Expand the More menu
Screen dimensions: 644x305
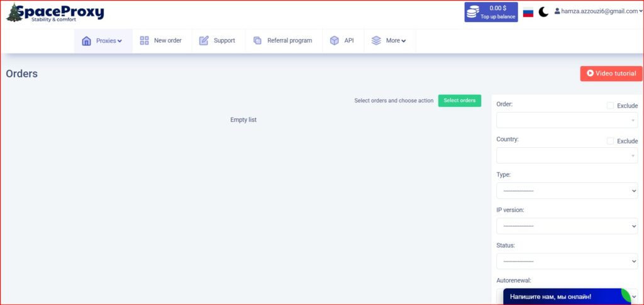click(x=396, y=41)
